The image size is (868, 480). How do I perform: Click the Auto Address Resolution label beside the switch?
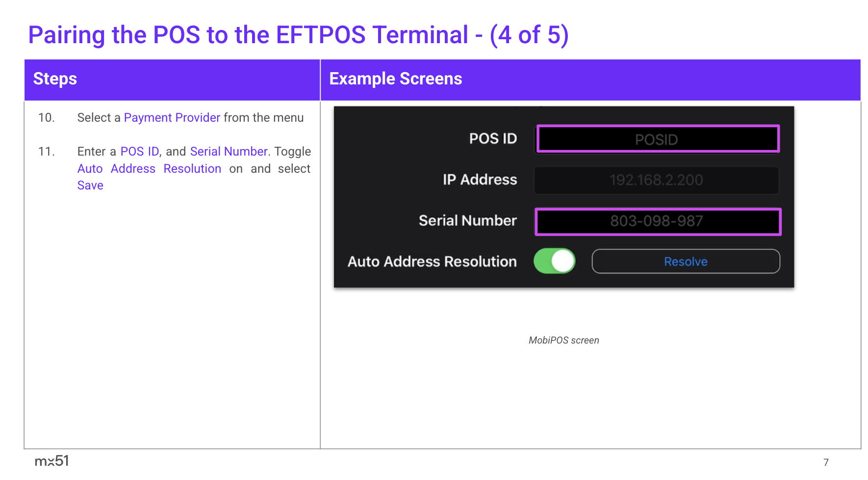432,262
